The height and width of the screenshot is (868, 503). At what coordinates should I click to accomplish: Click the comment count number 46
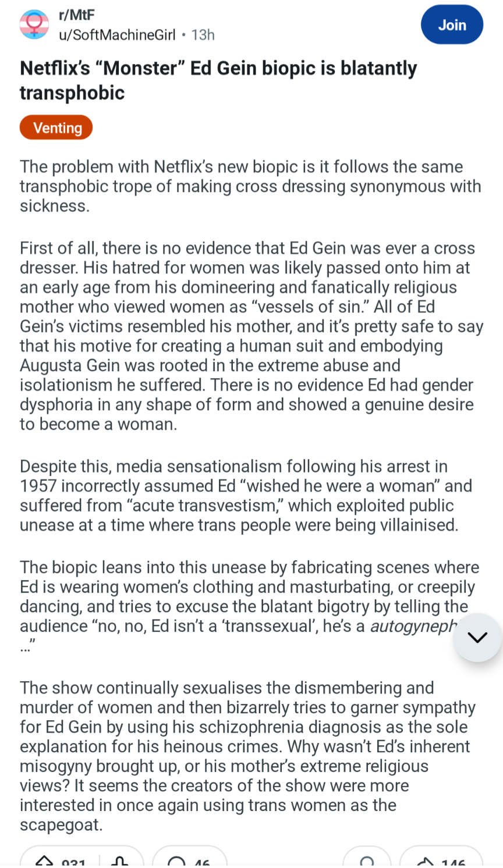click(202, 863)
